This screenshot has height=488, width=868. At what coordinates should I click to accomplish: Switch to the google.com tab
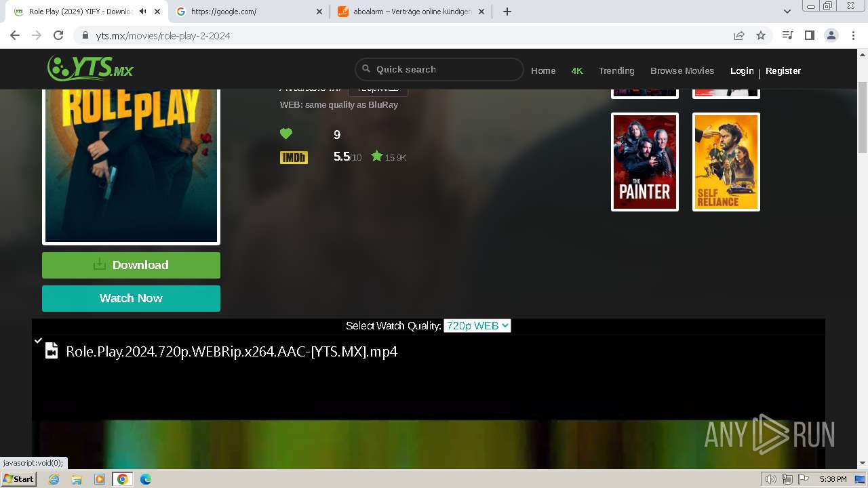tap(250, 12)
